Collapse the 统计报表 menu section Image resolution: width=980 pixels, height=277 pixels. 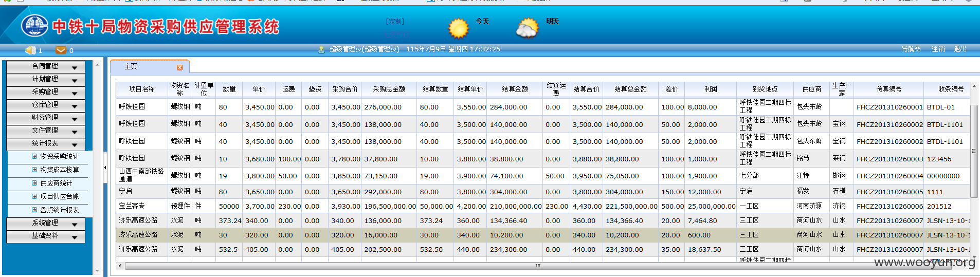point(45,143)
